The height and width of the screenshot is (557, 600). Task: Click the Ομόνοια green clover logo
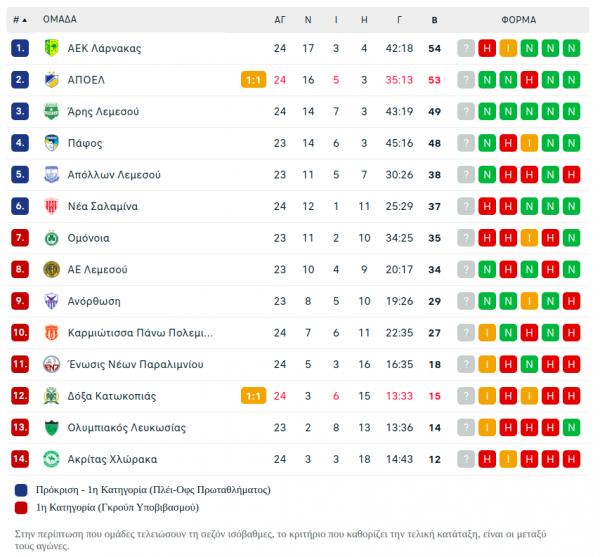(51, 238)
